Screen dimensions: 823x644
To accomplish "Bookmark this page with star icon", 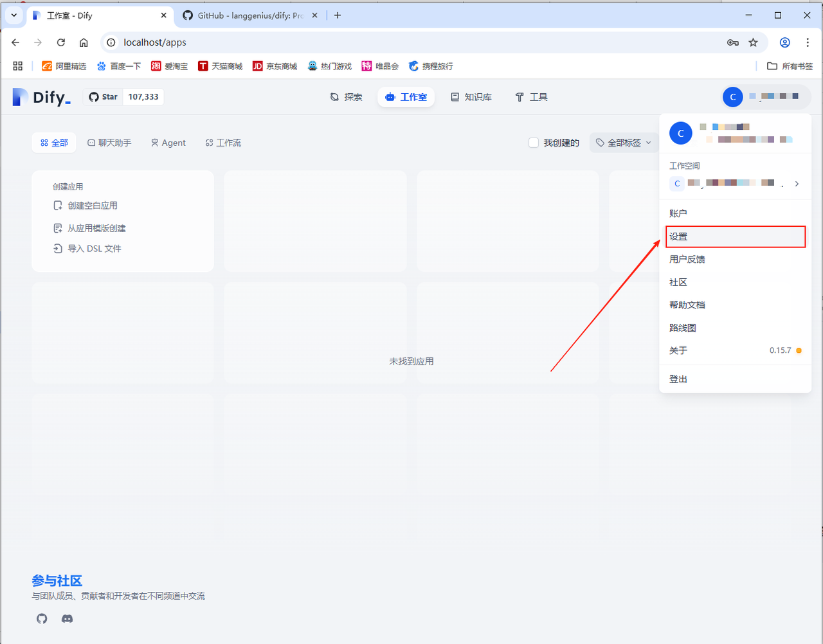I will click(753, 42).
